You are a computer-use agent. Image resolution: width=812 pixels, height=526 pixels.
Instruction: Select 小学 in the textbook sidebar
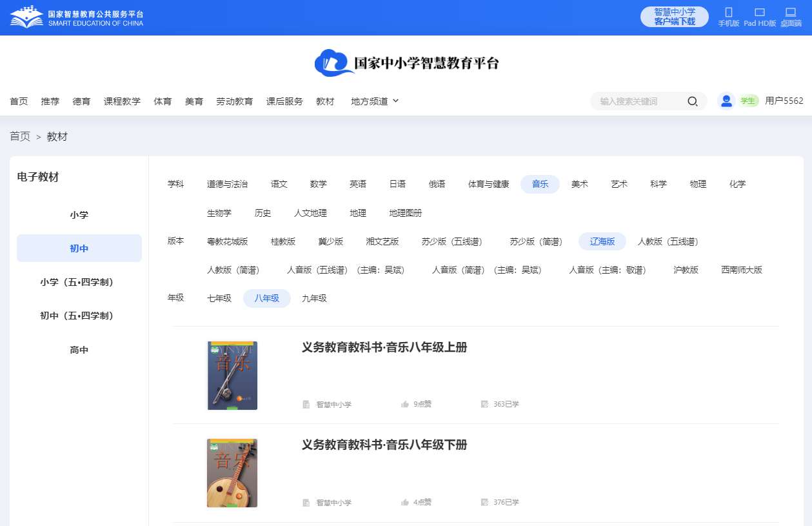(x=79, y=215)
